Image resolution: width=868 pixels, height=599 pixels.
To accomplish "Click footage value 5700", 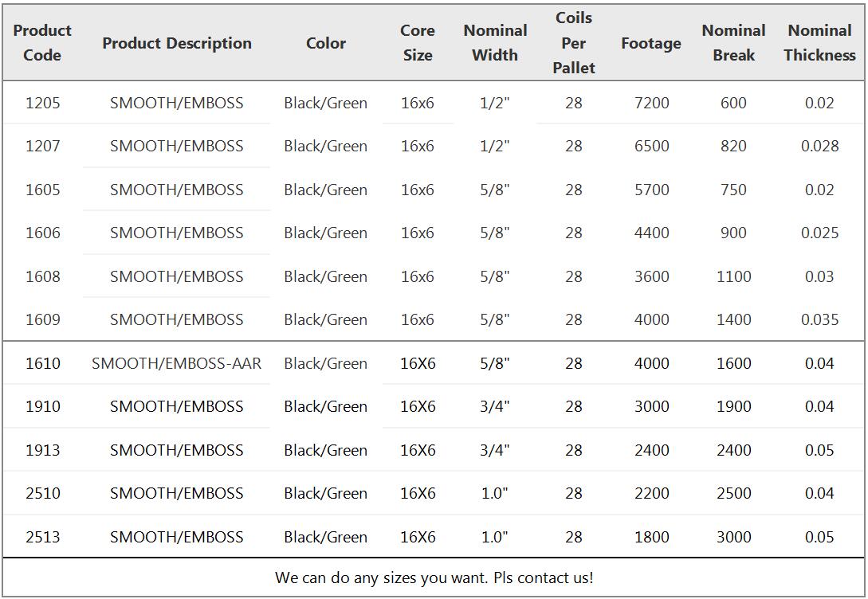I will click(651, 190).
